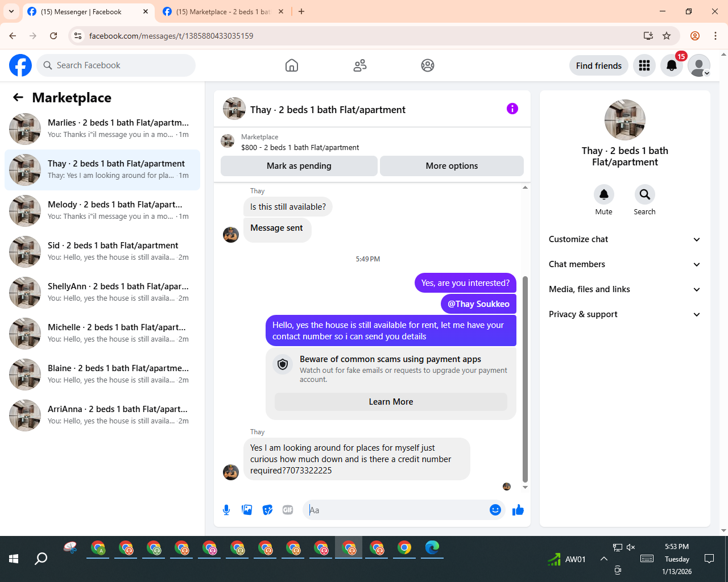This screenshot has height=582, width=728.
Task: Click the taskbar clock showing 5:53 PM
Action: [x=677, y=559]
